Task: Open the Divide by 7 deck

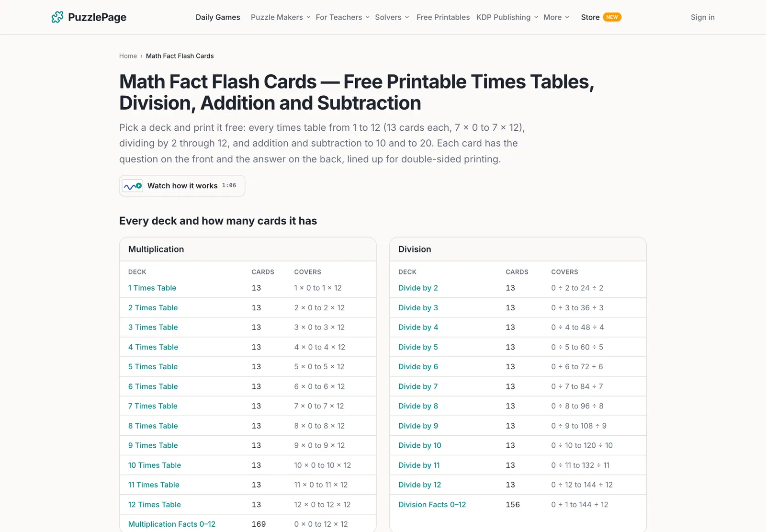Action: point(418,386)
